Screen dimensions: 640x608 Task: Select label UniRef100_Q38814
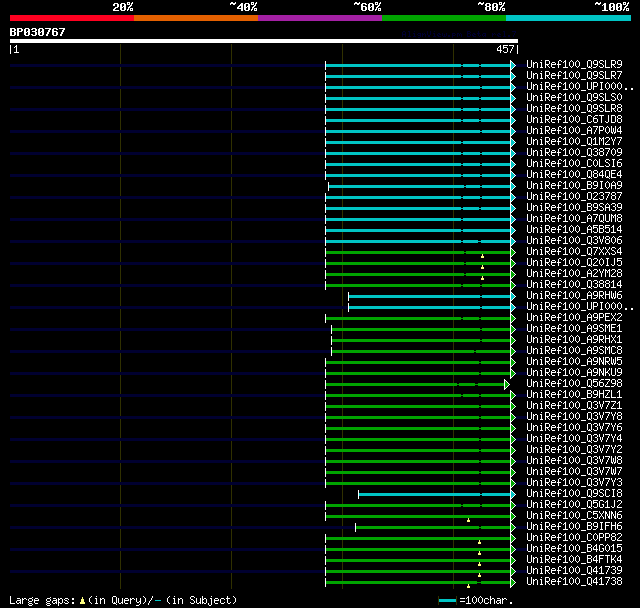click(x=574, y=285)
